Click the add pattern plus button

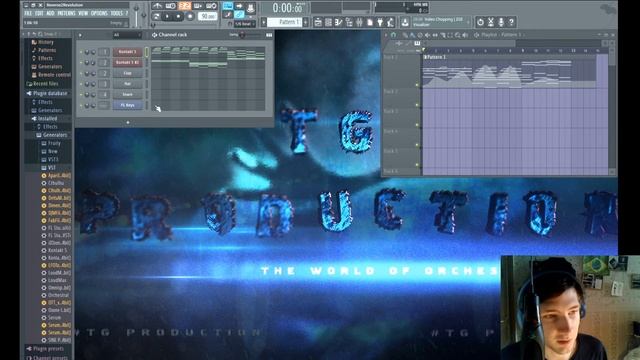pyautogui.click(x=305, y=22)
